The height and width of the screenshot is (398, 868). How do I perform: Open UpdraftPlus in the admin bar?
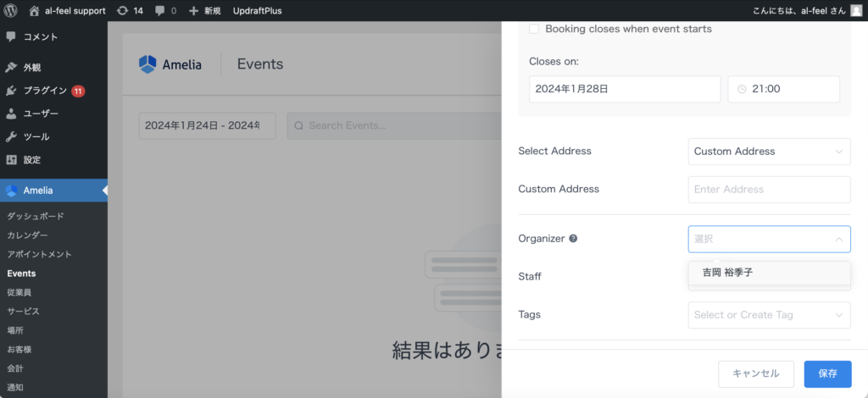257,11
